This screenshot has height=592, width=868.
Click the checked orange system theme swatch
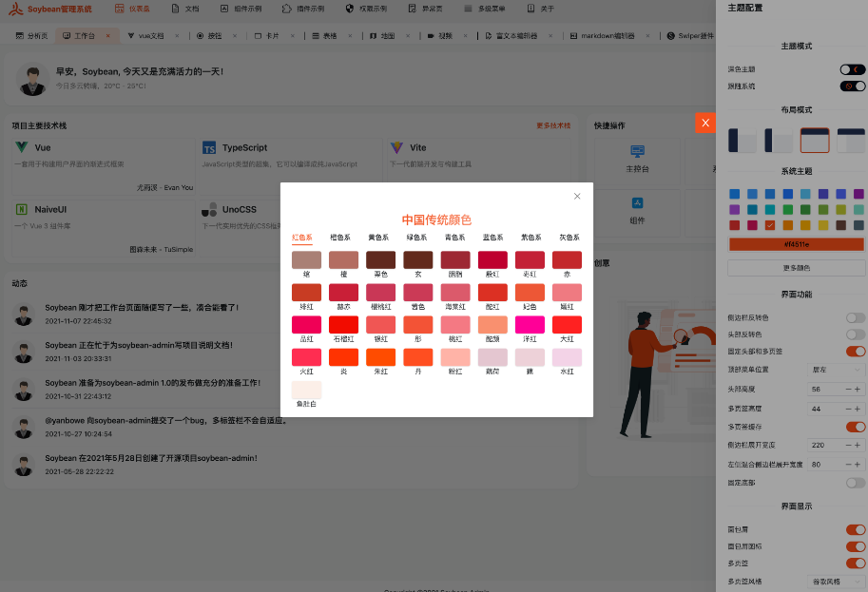coord(769,225)
